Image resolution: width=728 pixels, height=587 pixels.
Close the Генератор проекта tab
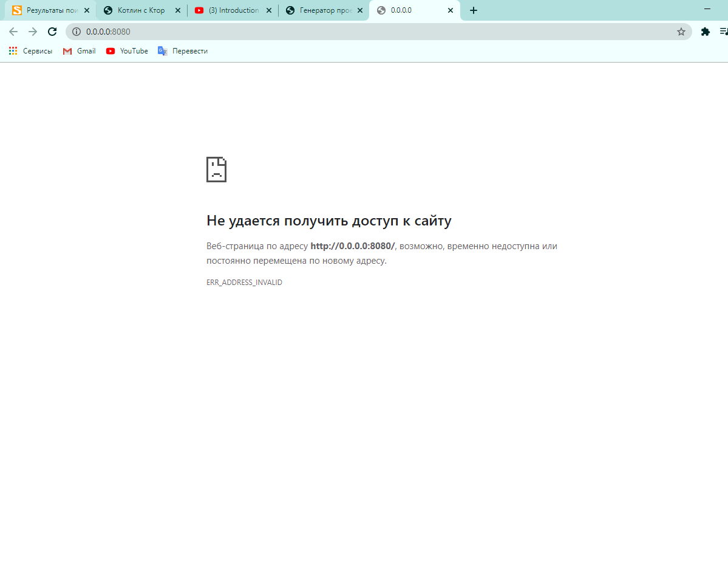pos(360,10)
